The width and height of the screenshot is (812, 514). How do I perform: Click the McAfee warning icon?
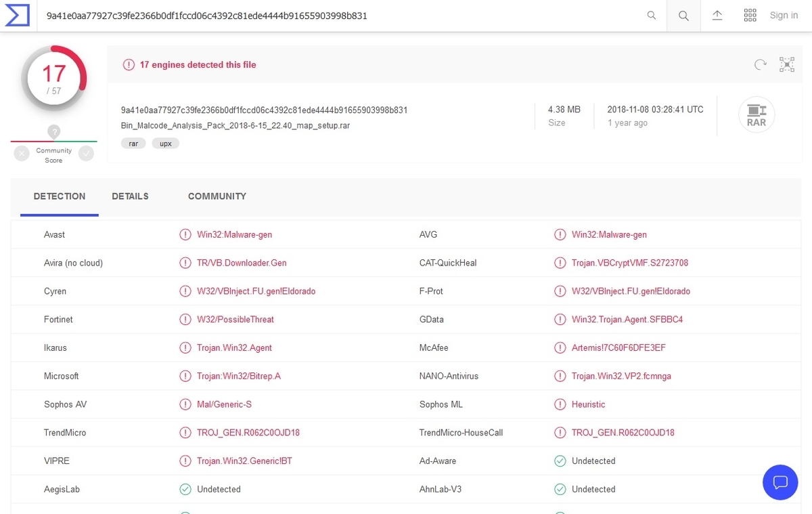[x=560, y=348]
